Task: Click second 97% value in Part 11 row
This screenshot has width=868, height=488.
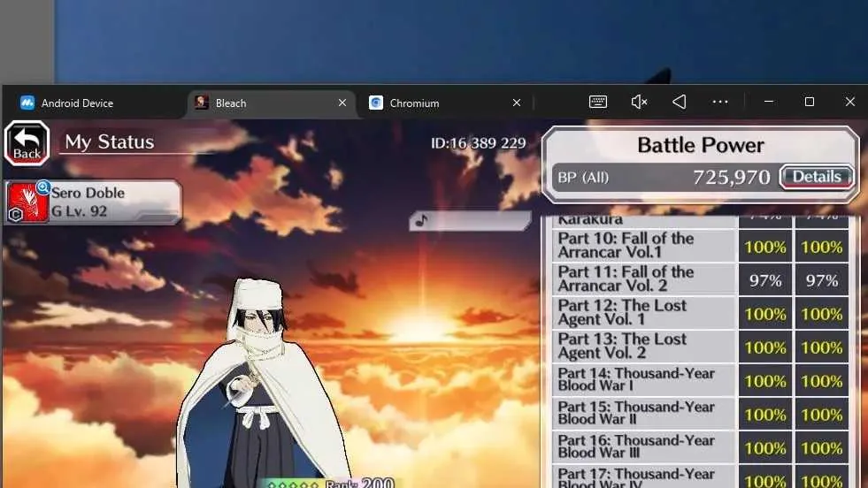Action: tap(822, 280)
